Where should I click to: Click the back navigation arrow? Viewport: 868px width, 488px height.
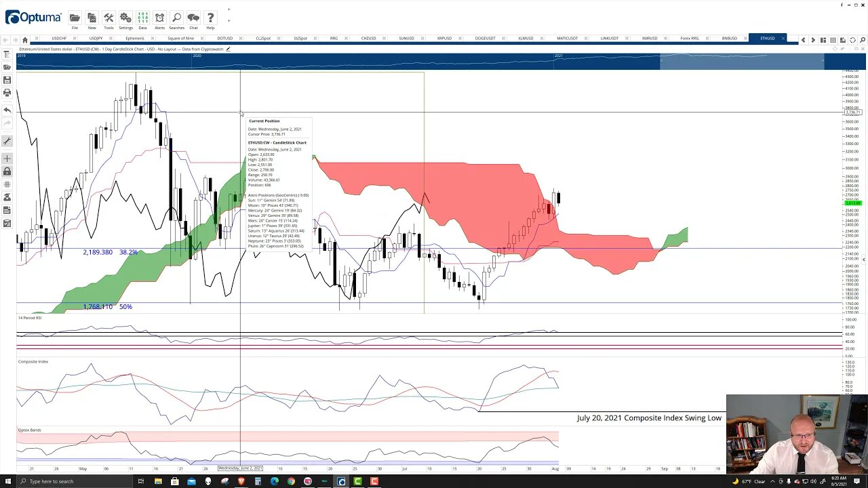tap(6, 40)
